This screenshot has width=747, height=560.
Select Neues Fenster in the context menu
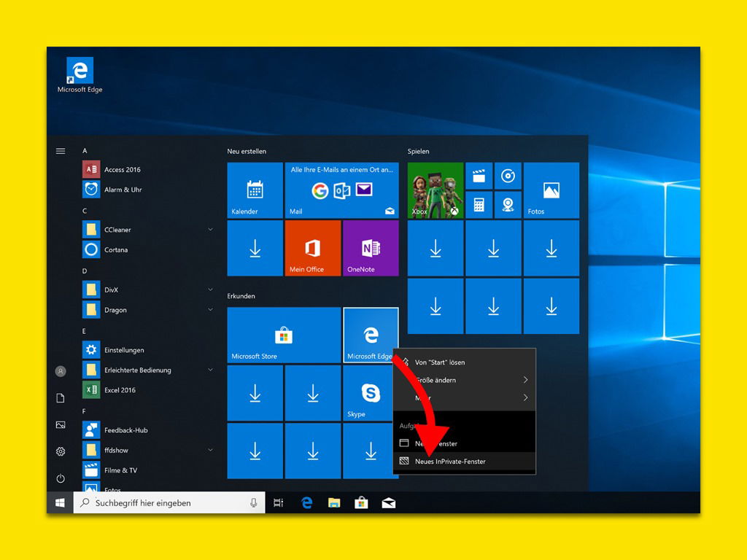point(465,443)
